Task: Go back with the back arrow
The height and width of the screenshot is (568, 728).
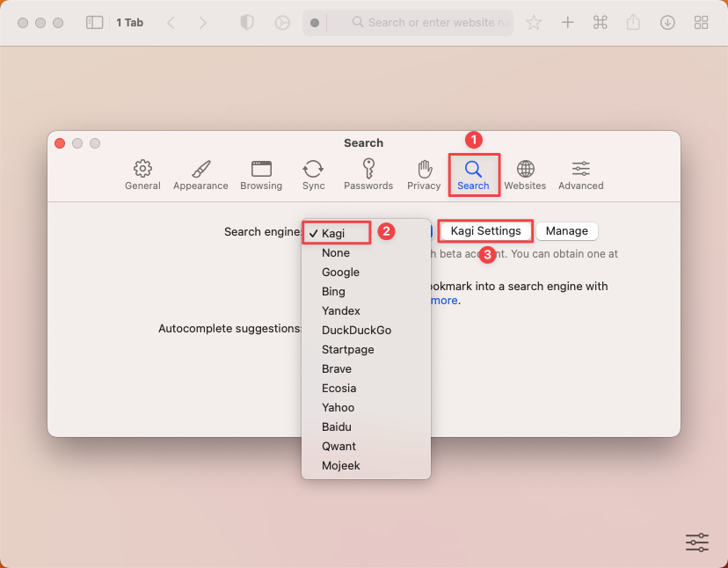Action: coord(171,23)
